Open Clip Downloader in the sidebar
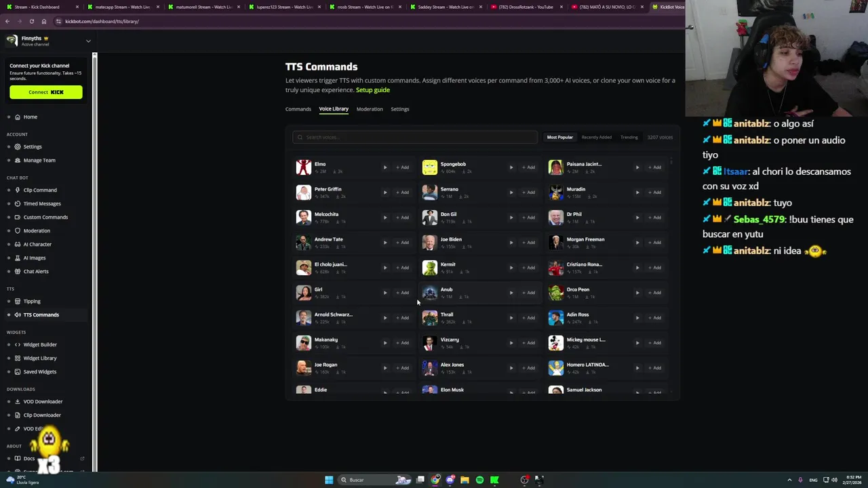The width and height of the screenshot is (868, 488). pos(42,415)
